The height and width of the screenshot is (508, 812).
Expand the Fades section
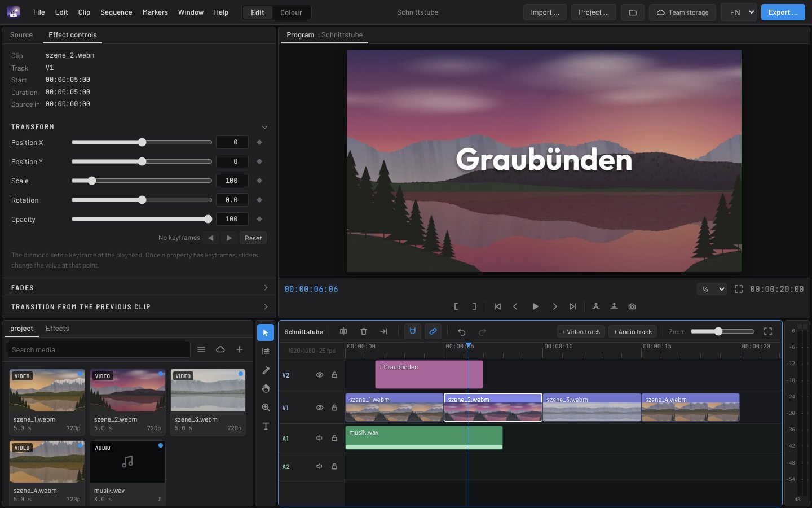(139, 288)
